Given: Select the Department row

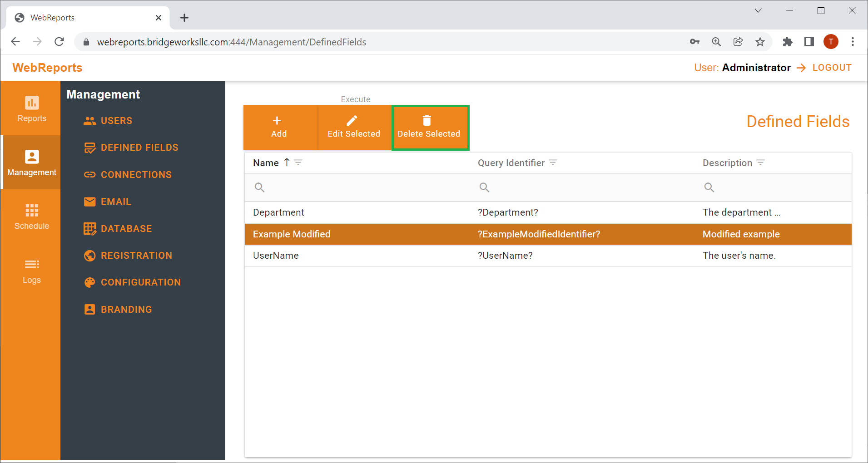Looking at the screenshot, I should tap(548, 212).
